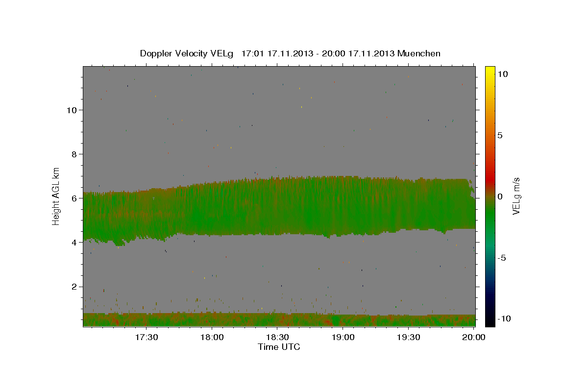588x392 pixels.
Task: Click the colorbar's top tick label 10
Action: point(503,74)
